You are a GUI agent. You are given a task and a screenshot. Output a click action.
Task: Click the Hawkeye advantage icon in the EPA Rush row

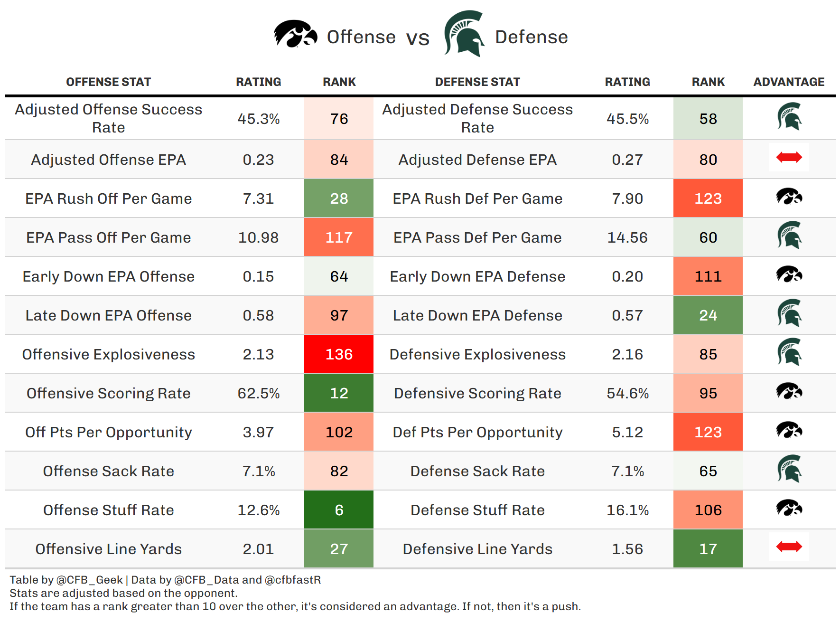tap(789, 197)
